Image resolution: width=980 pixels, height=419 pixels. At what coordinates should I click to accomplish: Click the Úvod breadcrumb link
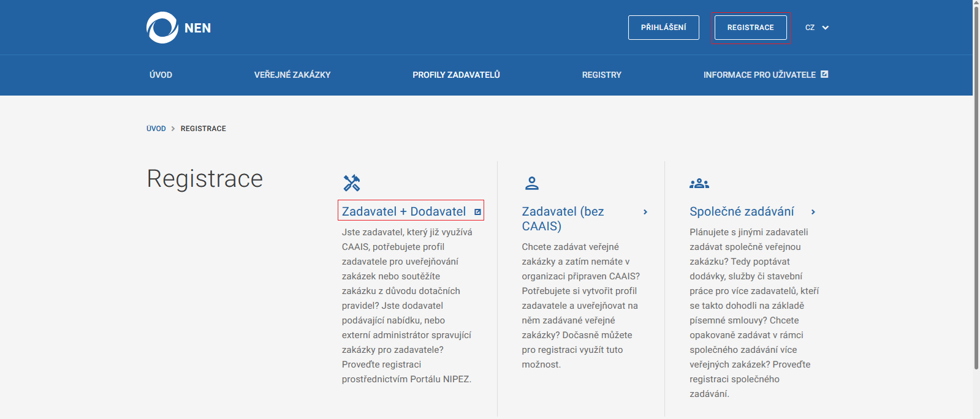point(156,129)
